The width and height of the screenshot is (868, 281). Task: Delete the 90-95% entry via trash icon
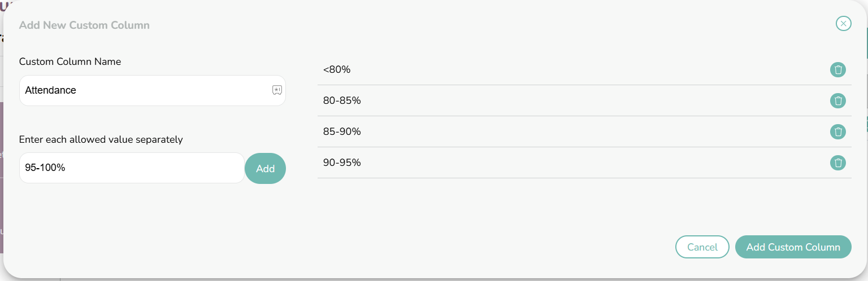tap(838, 163)
